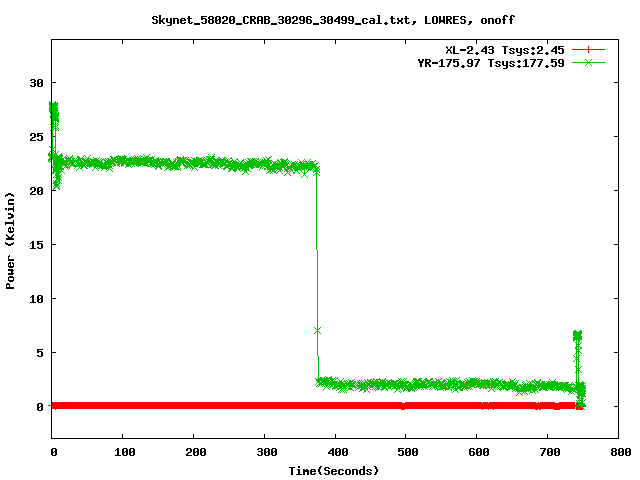640x480 pixels.
Task: Click the x-axis tick label 700
Action: pyautogui.click(x=550, y=452)
